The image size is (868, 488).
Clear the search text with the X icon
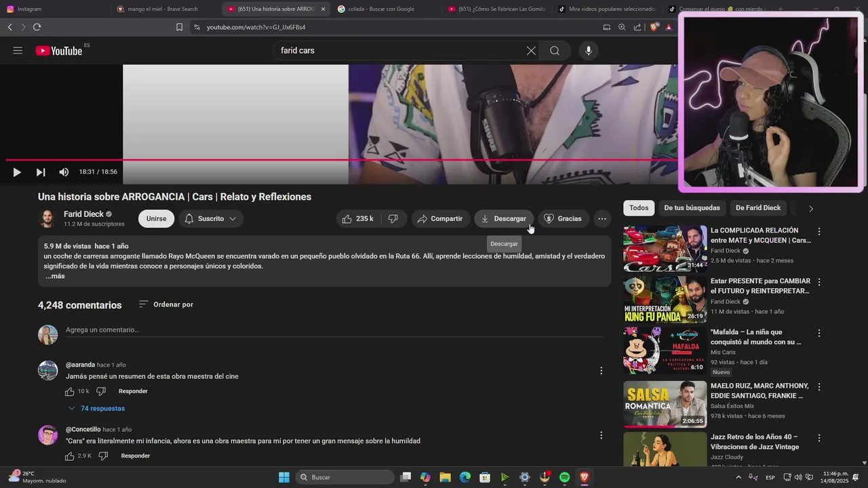coord(531,51)
